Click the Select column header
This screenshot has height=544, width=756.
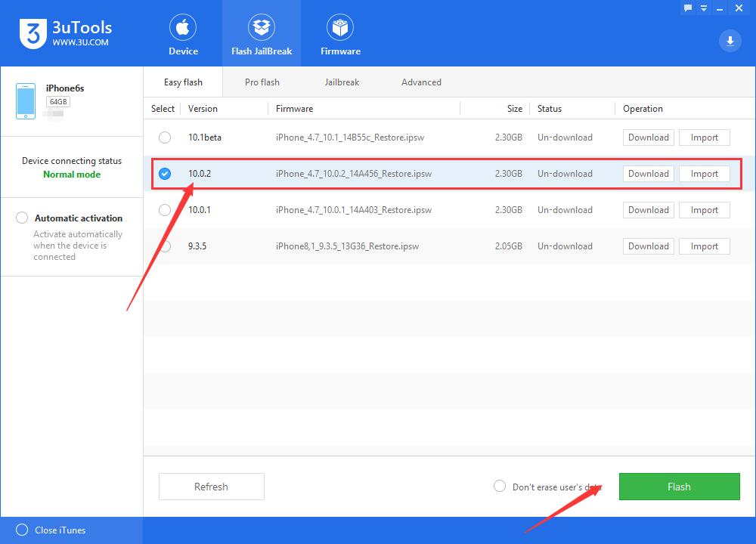[163, 108]
